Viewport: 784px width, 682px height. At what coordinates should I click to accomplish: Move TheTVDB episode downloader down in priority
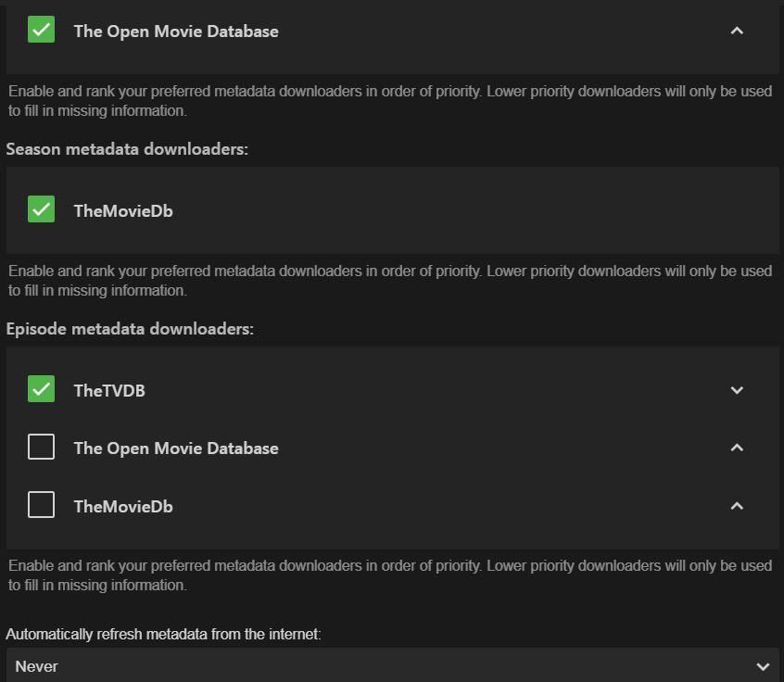click(x=737, y=390)
